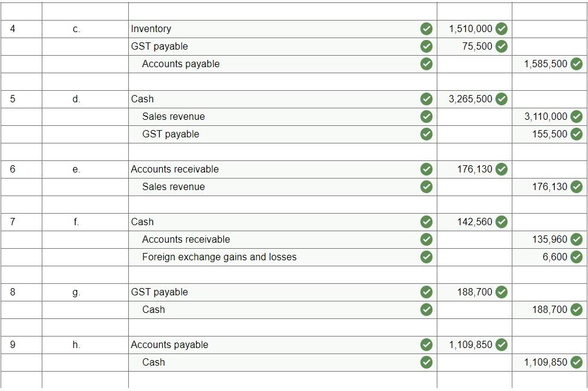Image resolution: width=588 pixels, height=391 pixels.
Task: Click the checkmark beside Inventory account
Action: (x=427, y=28)
